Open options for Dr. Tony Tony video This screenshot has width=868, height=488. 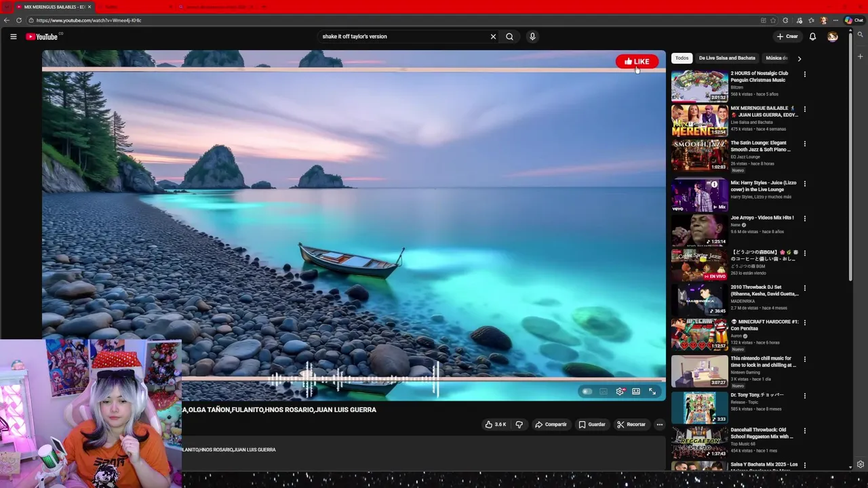pyautogui.click(x=805, y=396)
